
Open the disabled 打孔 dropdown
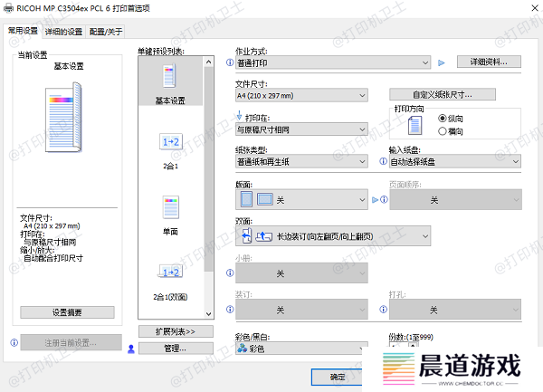[x=454, y=310]
